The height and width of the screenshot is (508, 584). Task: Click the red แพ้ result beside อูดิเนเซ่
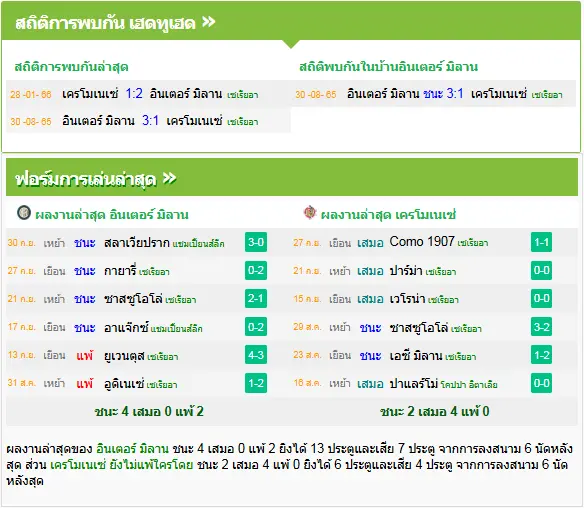pos(85,383)
